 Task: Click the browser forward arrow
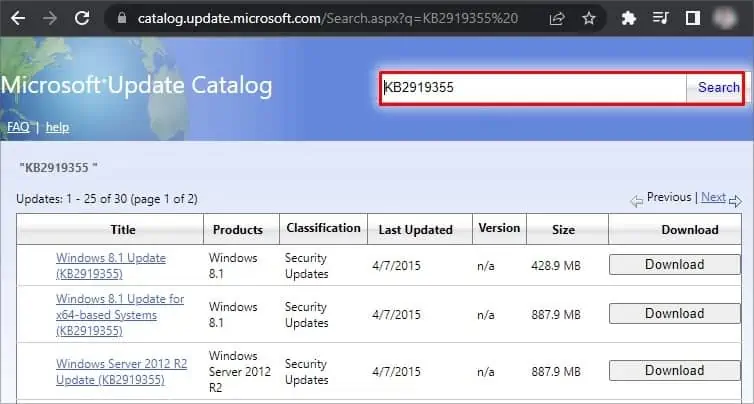(50, 18)
